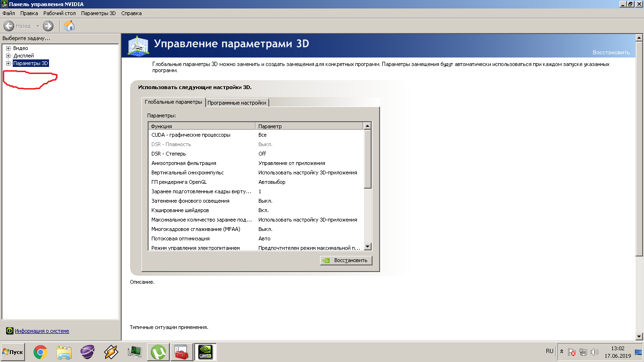644x362 pixels.
Task: Click the Пуск start button
Action: click(13, 352)
